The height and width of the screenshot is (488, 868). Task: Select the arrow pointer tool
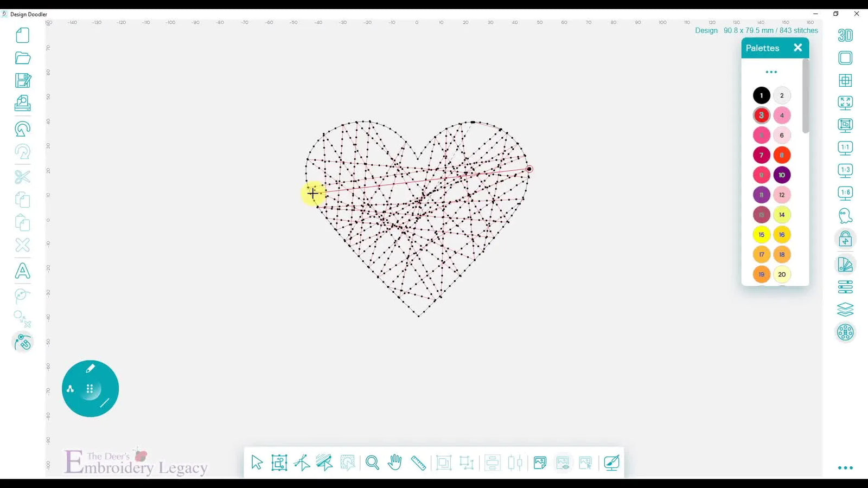tap(257, 463)
